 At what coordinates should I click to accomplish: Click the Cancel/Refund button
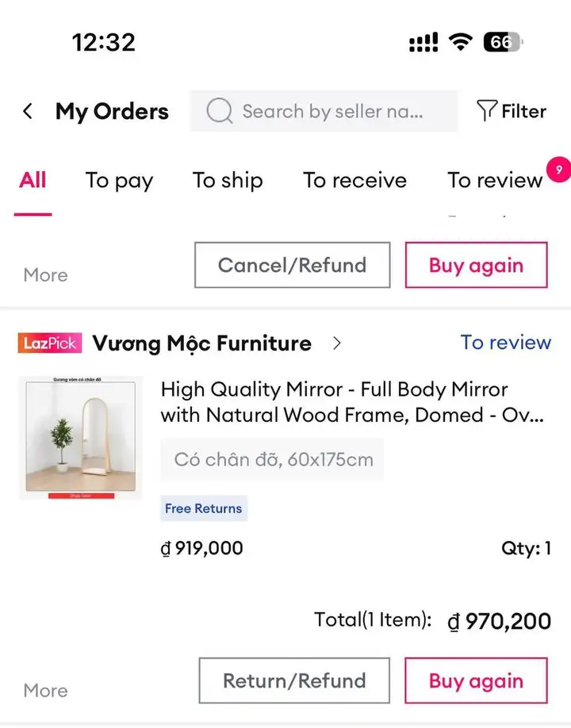[293, 265]
